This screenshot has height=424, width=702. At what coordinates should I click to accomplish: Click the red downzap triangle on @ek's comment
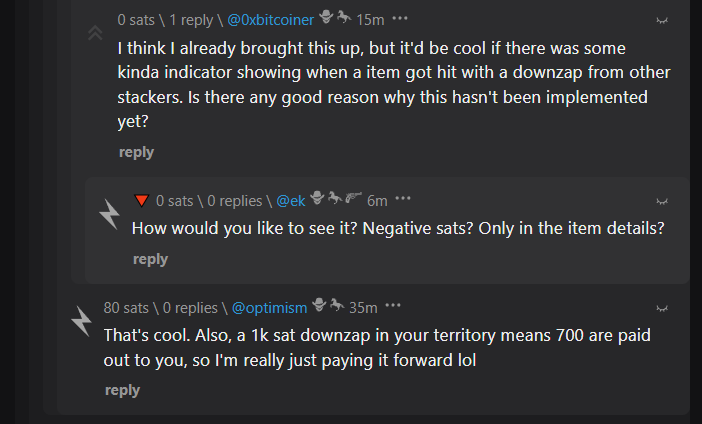tap(141, 201)
